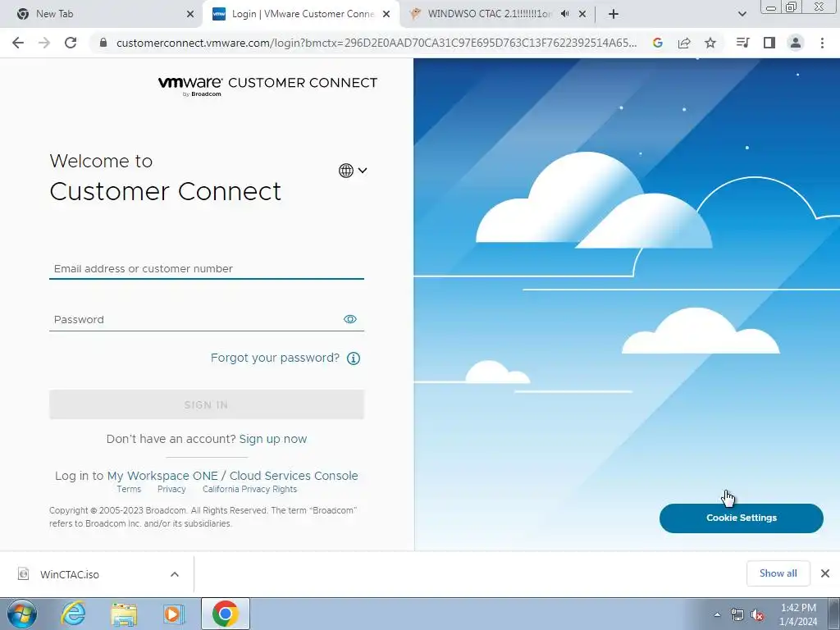Close the VMware Customer Connect login tab
Screen dimensions: 840x630
[x=386, y=14]
